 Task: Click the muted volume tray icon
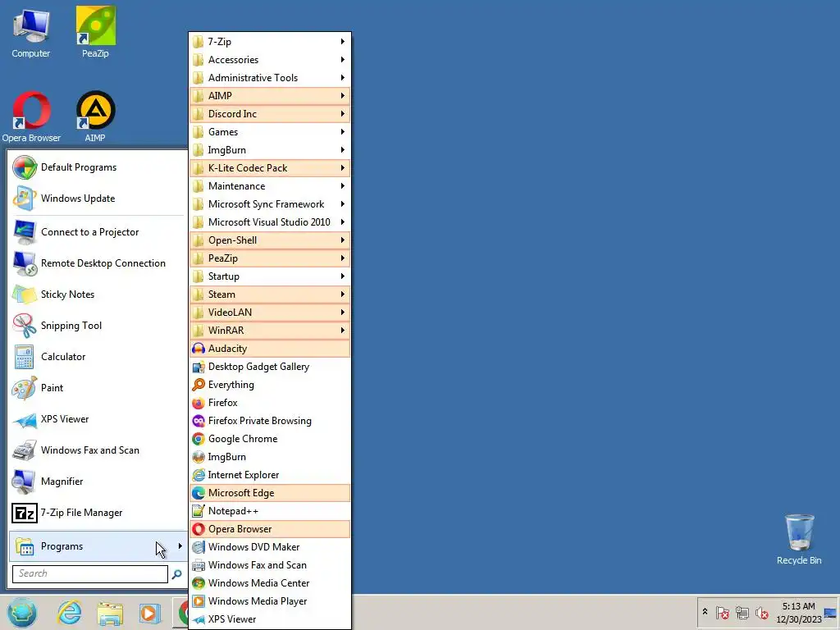tap(761, 612)
